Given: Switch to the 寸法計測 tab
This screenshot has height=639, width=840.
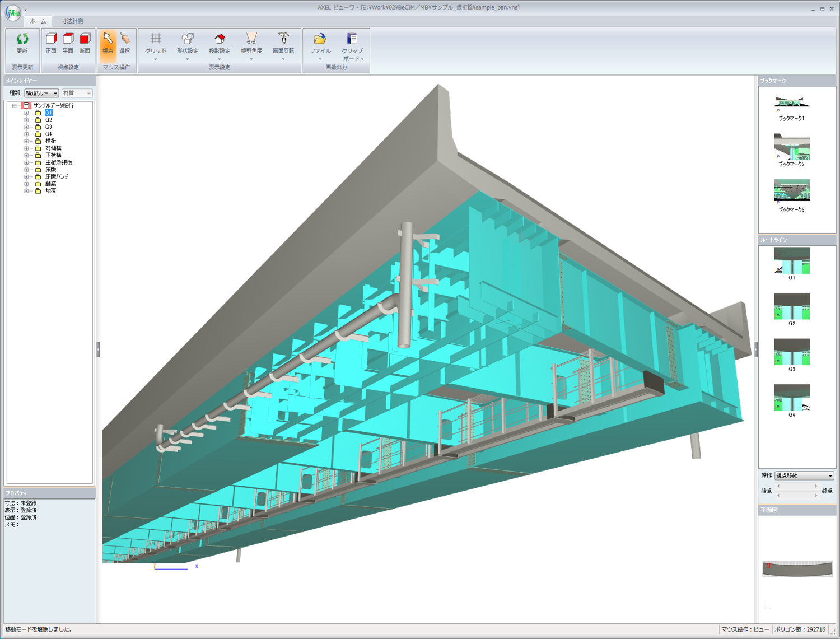Looking at the screenshot, I should [72, 21].
